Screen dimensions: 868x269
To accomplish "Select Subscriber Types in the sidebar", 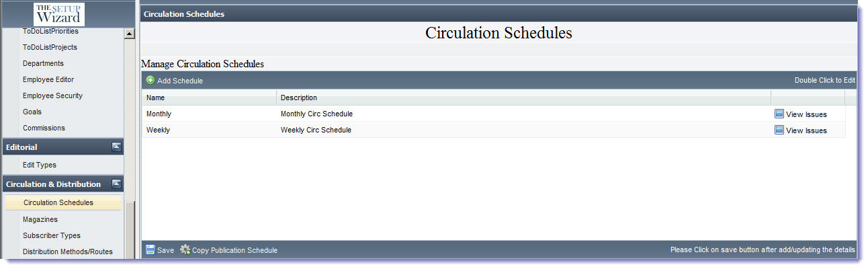I will coord(52,235).
